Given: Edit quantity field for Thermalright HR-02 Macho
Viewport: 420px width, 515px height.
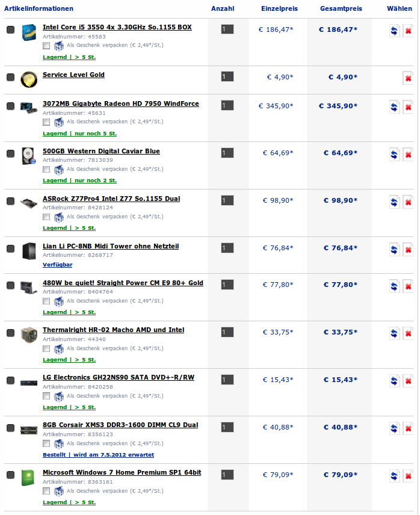Looking at the screenshot, I should (x=227, y=332).
